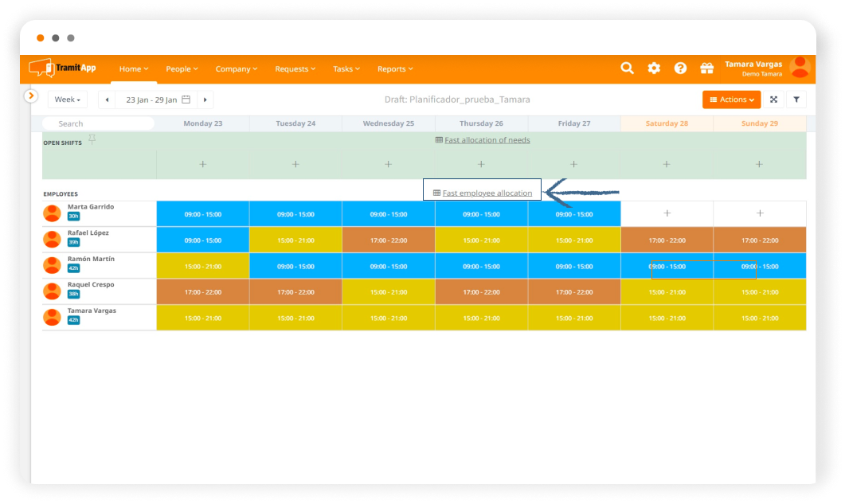
Task: Open the People menu
Action: pos(182,69)
